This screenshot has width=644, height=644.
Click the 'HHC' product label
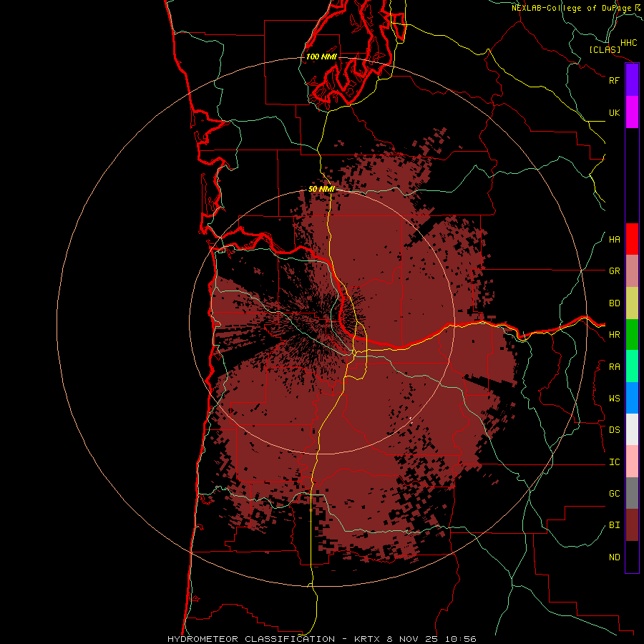(x=629, y=43)
